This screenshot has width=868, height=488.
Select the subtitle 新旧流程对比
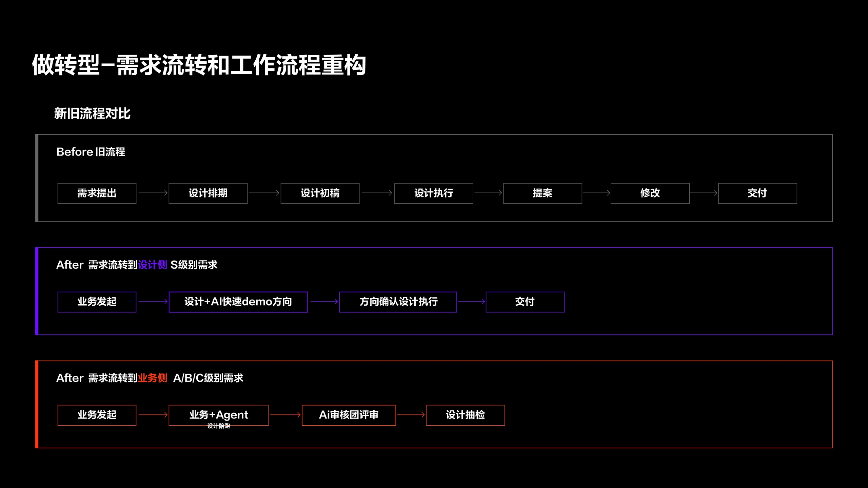92,114
